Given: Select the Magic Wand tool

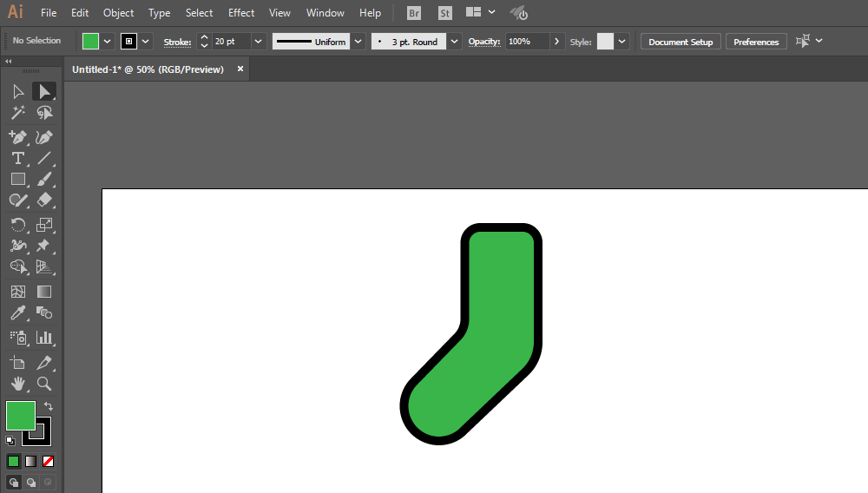Looking at the screenshot, I should pos(17,113).
